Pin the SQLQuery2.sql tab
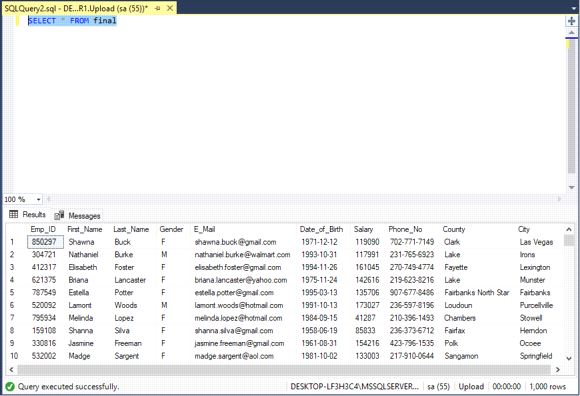The image size is (580, 396). (158, 8)
